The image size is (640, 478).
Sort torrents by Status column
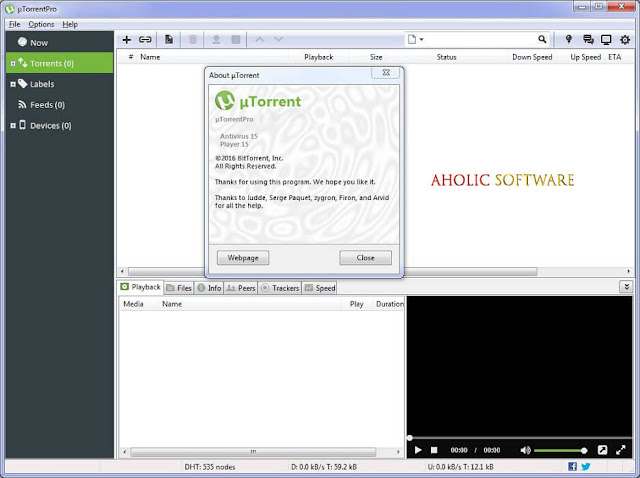446,57
